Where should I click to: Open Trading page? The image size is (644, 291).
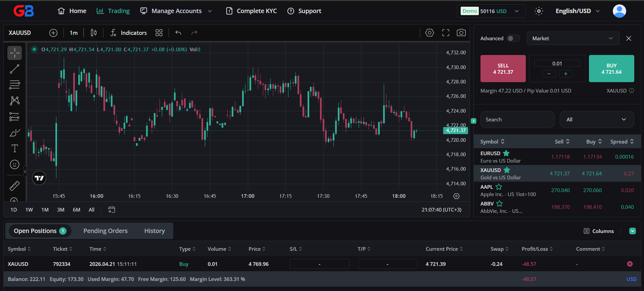tap(113, 11)
